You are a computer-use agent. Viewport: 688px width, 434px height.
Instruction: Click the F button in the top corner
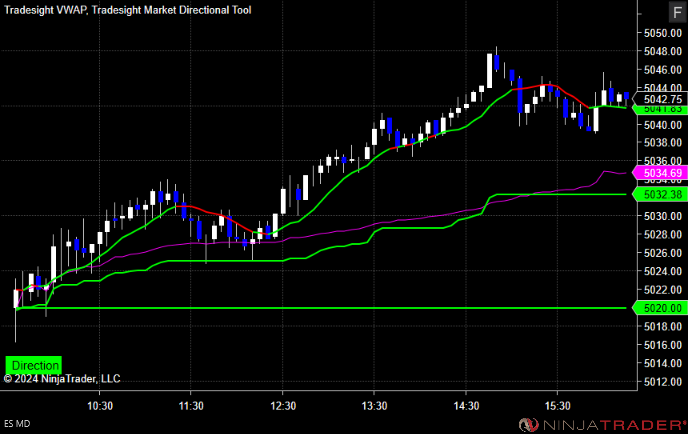tap(677, 12)
